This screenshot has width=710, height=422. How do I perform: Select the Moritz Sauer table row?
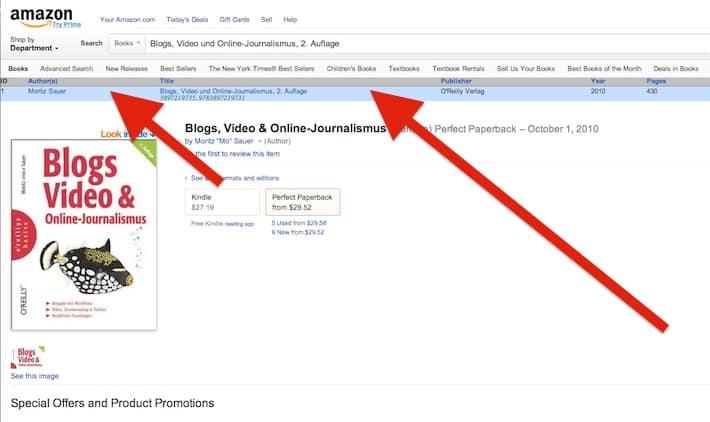(300, 92)
